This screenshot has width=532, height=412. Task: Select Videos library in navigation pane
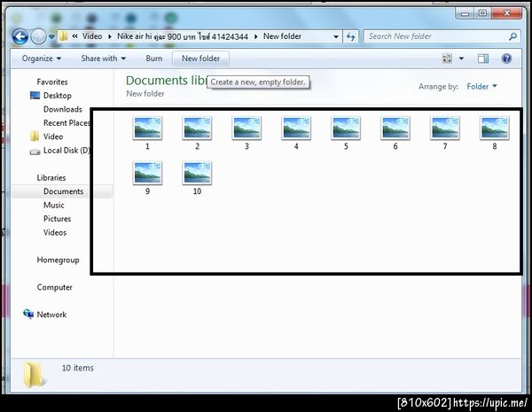click(55, 232)
